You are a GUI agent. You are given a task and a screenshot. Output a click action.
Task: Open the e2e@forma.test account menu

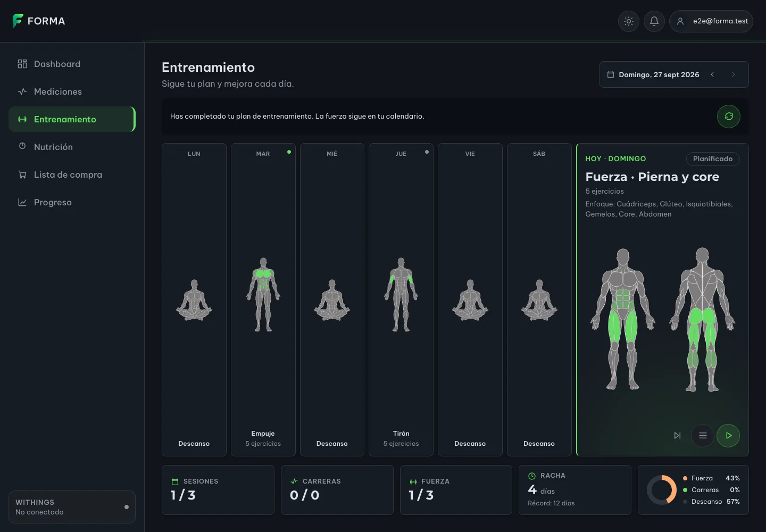[x=711, y=21]
